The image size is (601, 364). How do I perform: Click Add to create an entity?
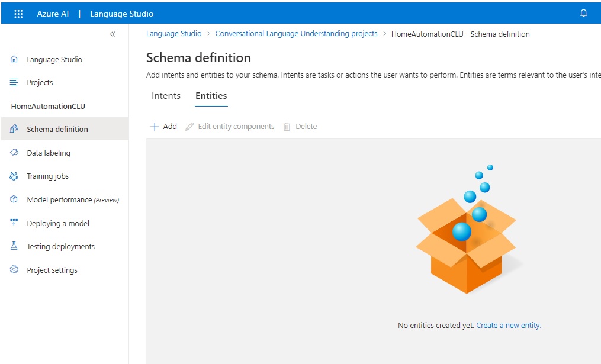pos(163,127)
